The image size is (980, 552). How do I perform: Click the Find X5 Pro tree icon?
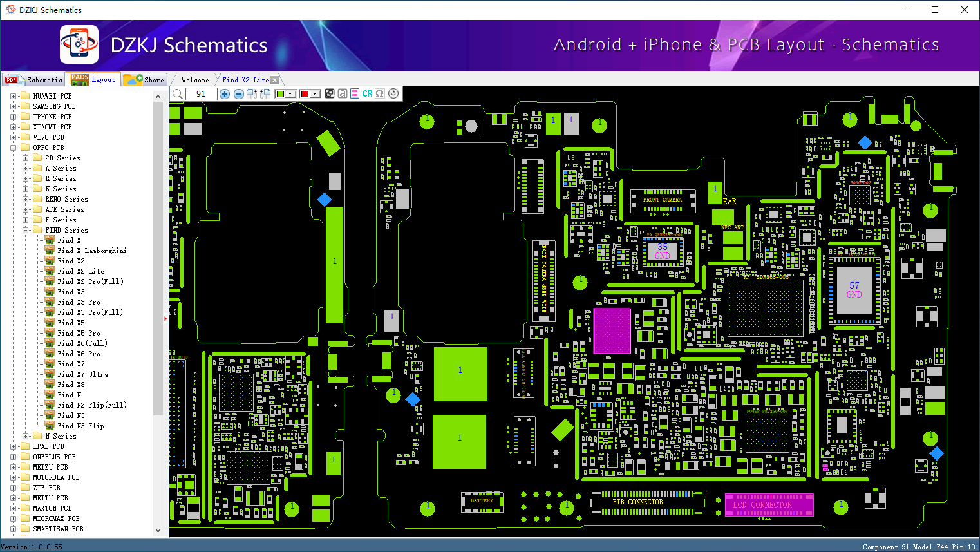coord(50,333)
